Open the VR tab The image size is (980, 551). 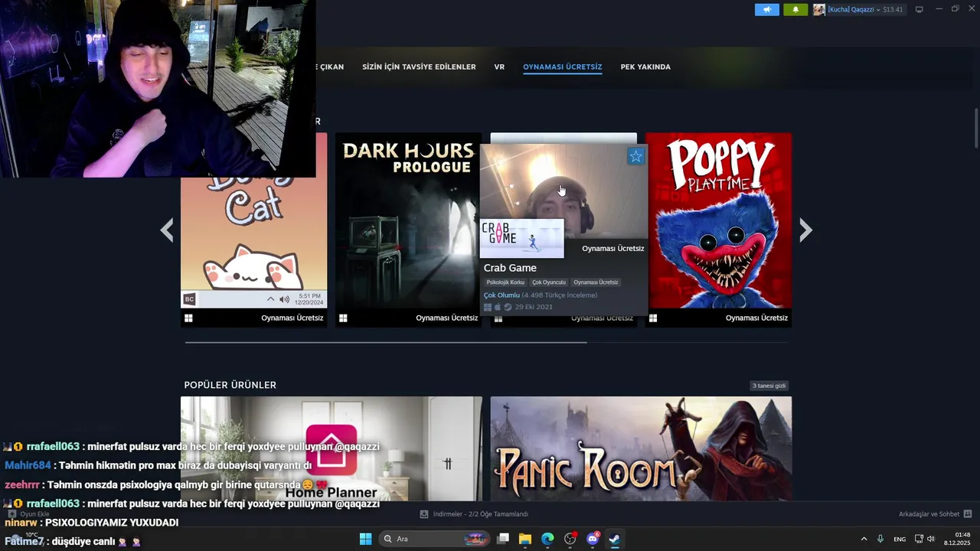(x=499, y=67)
